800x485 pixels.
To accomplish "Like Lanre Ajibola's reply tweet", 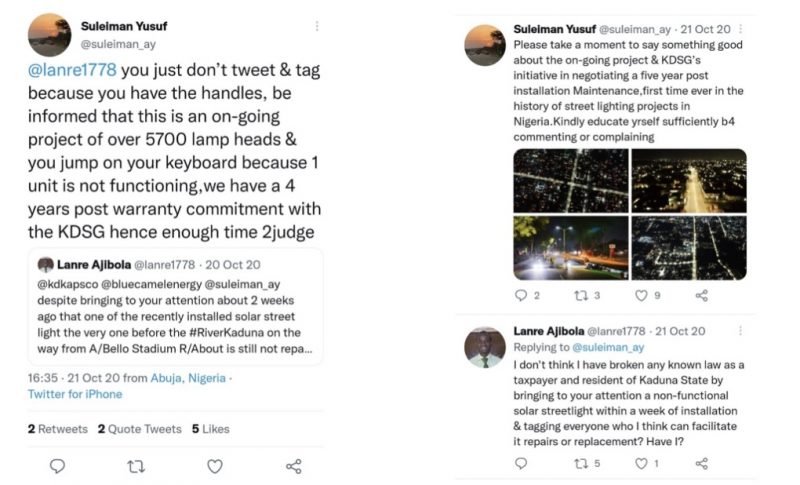I will [641, 463].
